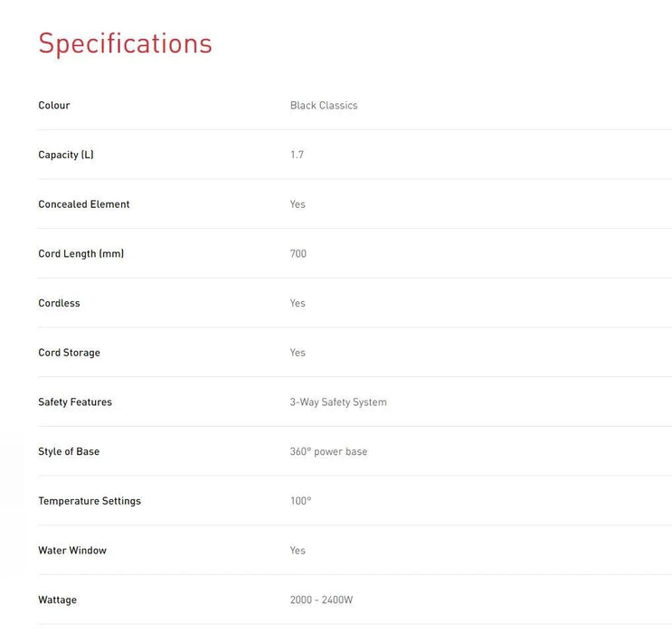This screenshot has height=633, width=672.
Task: Click the Safety Features label
Action: (75, 402)
